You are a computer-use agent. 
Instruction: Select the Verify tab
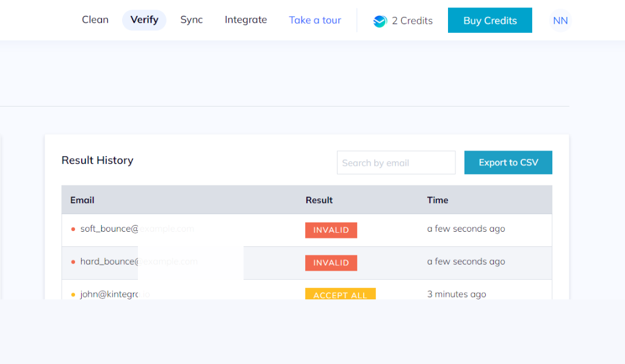144,20
